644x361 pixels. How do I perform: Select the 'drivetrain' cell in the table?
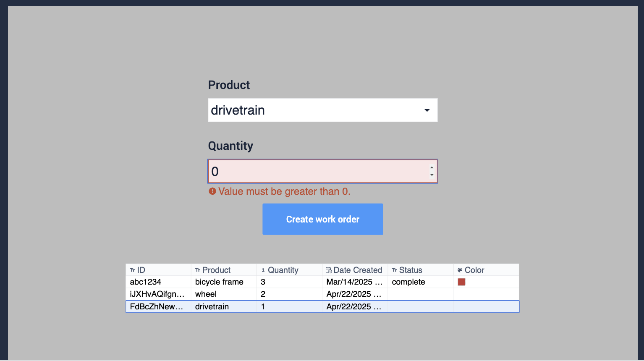(x=224, y=306)
